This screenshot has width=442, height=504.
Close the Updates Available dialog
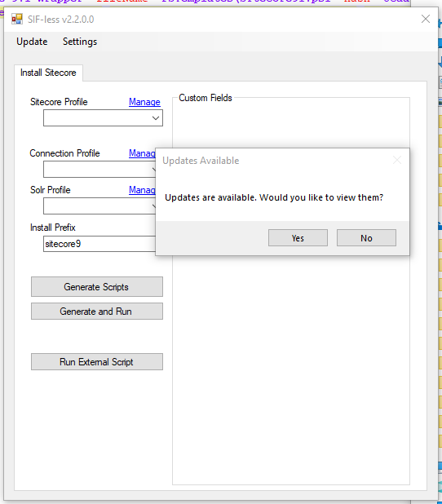click(x=397, y=160)
